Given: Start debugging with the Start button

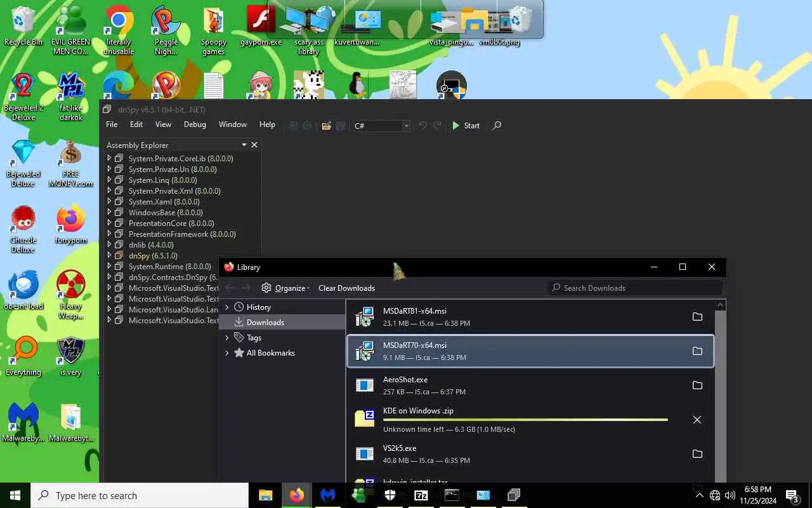Looking at the screenshot, I should [466, 126].
